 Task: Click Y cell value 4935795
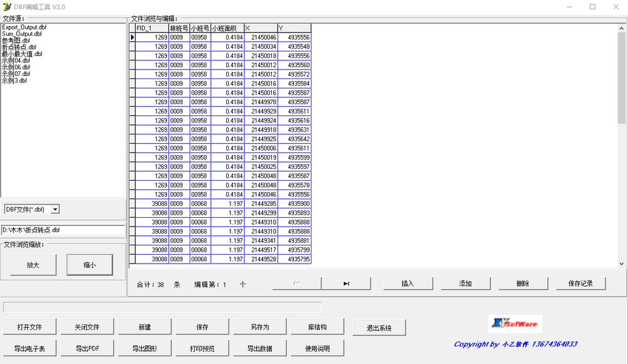[295, 259]
